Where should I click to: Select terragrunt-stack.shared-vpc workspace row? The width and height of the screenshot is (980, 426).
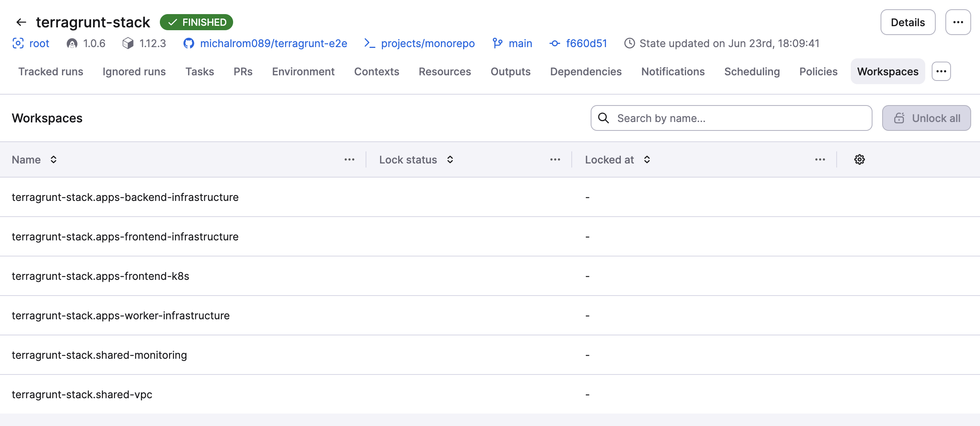coord(490,395)
